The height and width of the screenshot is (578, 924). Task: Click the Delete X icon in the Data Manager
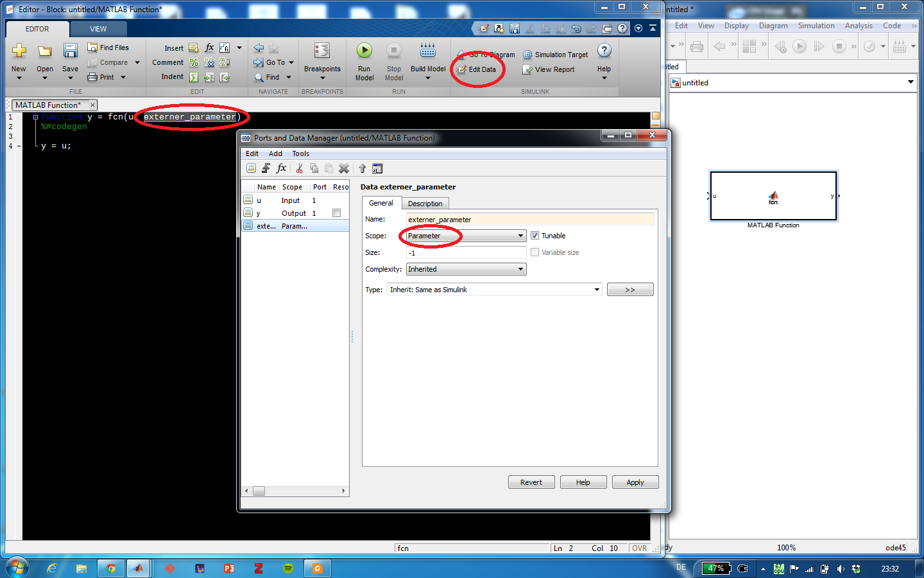pyautogui.click(x=344, y=168)
